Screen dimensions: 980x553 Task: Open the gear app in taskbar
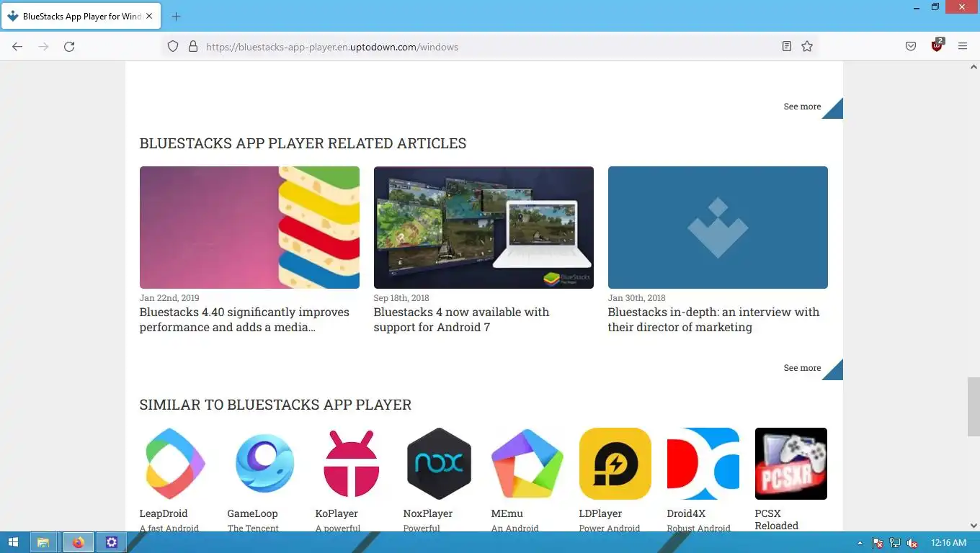(112, 543)
